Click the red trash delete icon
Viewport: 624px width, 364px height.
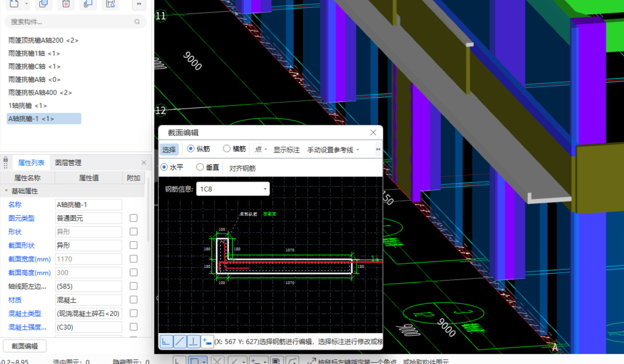tap(66, 4)
